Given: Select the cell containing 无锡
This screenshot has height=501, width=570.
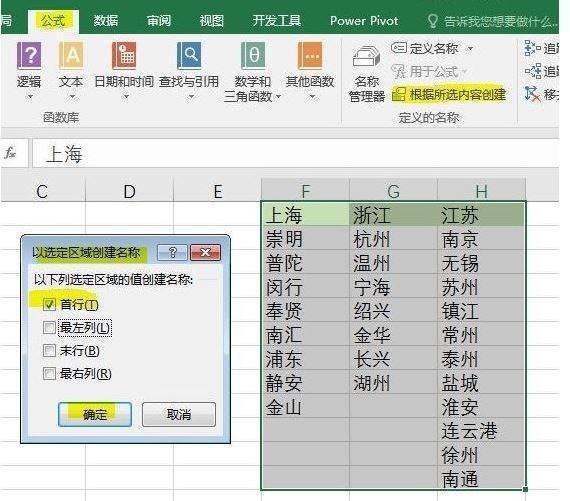Looking at the screenshot, I should tap(482, 262).
